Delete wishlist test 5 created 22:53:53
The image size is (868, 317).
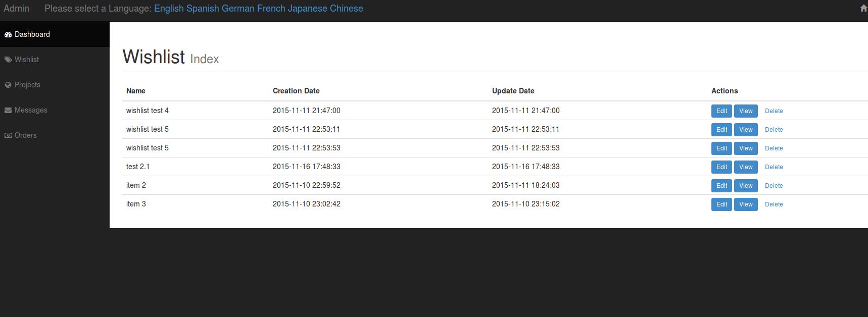774,148
